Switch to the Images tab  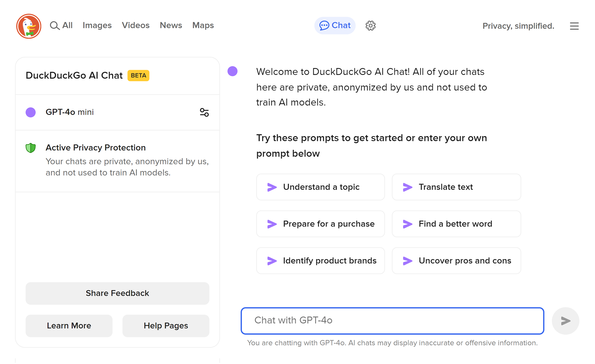[97, 25]
